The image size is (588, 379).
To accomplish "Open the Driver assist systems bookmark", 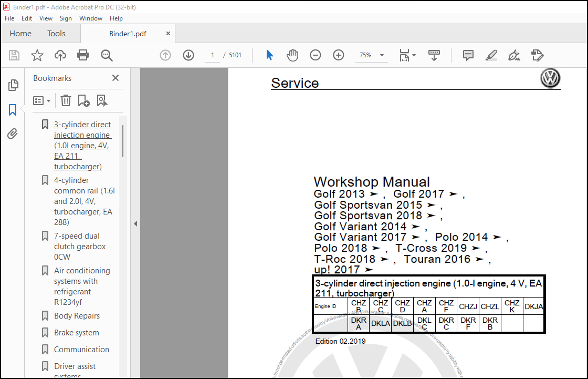I will tap(75, 370).
